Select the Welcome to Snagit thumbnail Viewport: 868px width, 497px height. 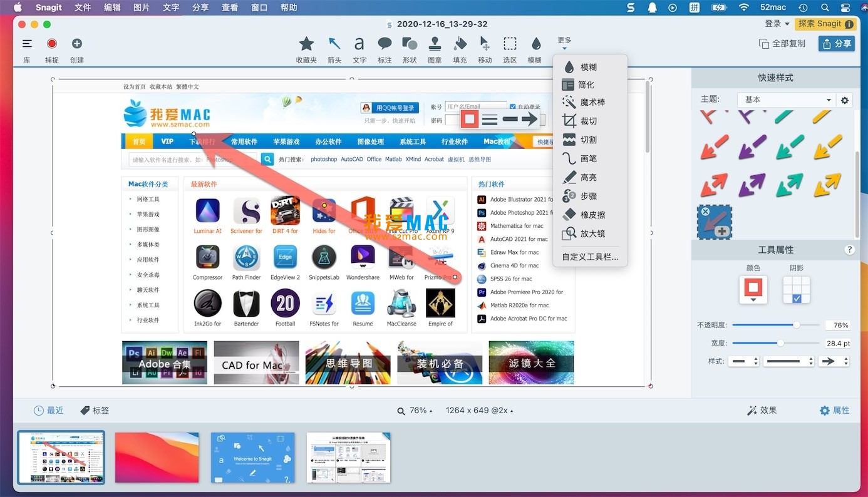[253, 458]
